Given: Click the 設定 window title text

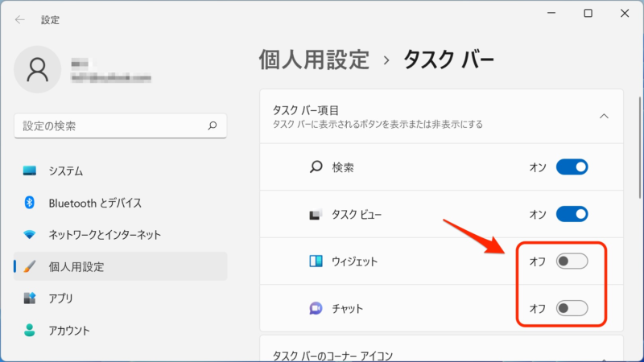Looking at the screenshot, I should 50,19.
